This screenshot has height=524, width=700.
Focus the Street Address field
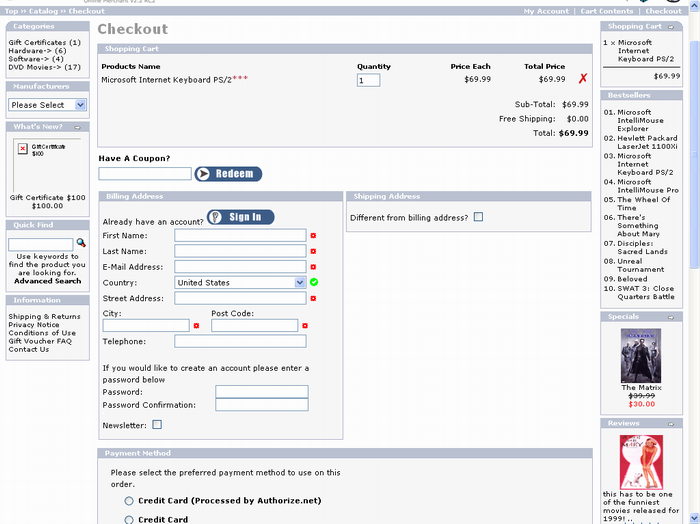[240, 298]
